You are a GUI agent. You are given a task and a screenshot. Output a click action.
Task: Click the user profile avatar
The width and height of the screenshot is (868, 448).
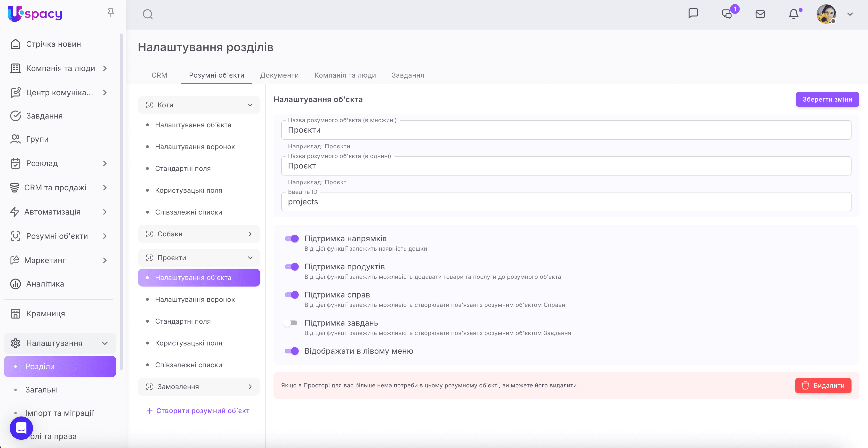pos(826,14)
